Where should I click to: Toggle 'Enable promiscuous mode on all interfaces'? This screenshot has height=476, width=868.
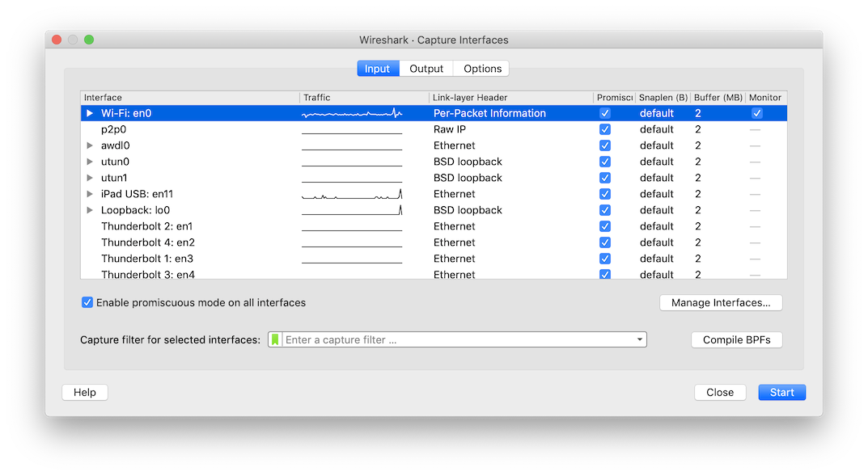87,302
